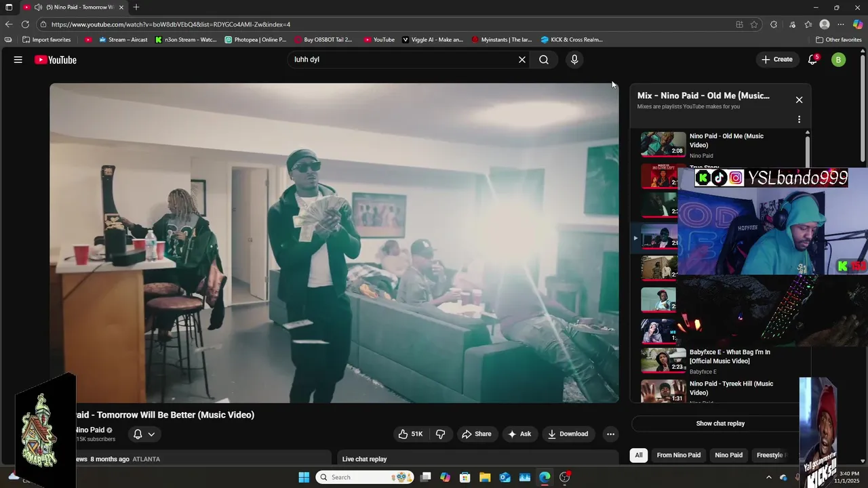Open the Ask AI button
868x488 pixels.
point(519,434)
